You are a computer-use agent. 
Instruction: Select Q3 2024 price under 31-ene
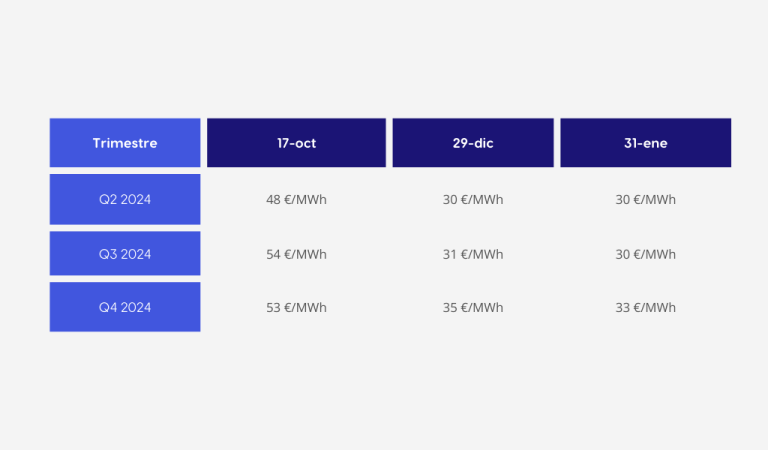pyautogui.click(x=645, y=254)
